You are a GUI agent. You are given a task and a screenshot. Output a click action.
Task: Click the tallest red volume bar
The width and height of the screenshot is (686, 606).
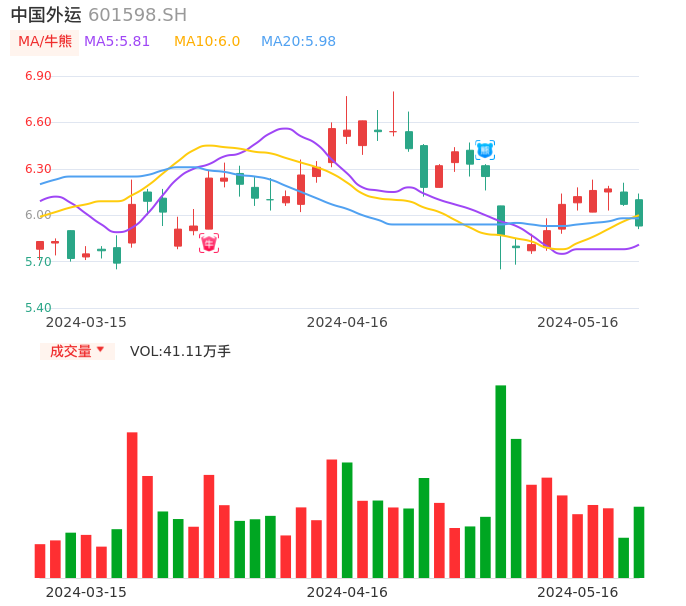pyautogui.click(x=132, y=504)
